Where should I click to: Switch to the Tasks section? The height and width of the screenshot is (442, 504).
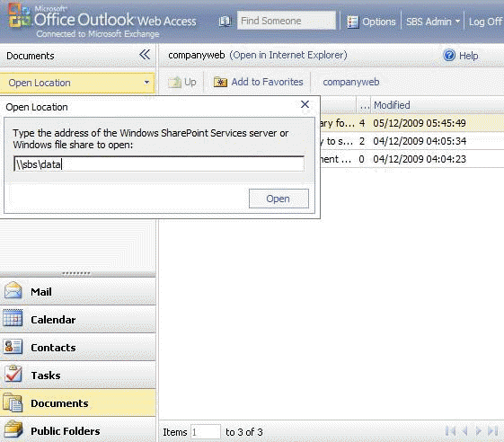(78, 376)
